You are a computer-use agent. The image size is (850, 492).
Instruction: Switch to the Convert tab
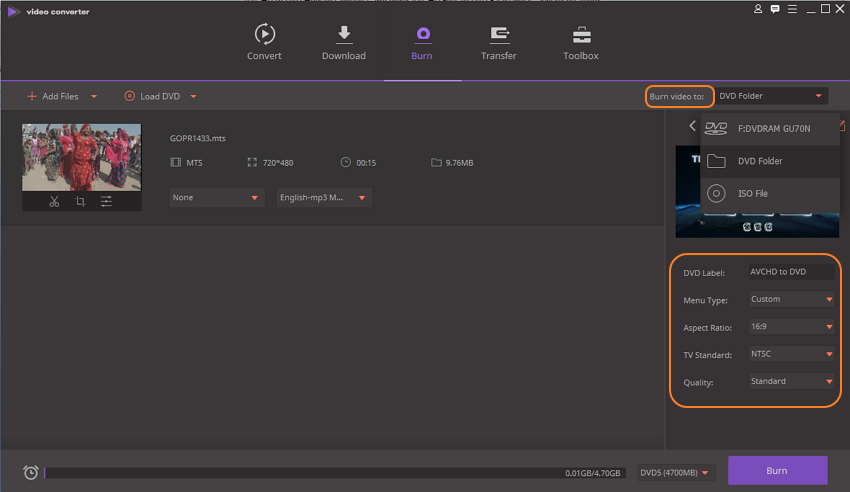(x=264, y=43)
